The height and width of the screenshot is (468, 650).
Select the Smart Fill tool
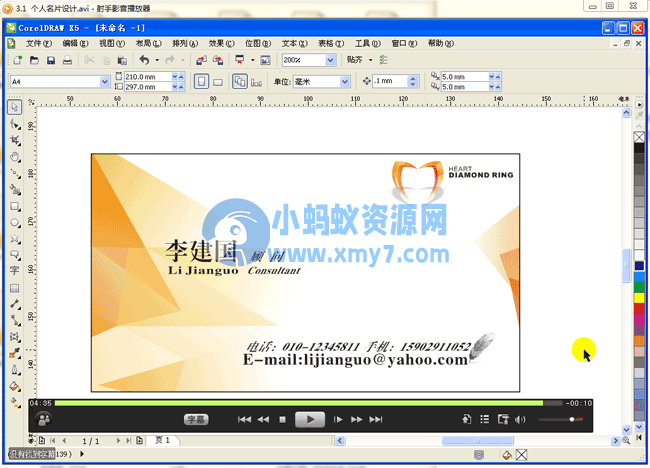tap(15, 190)
